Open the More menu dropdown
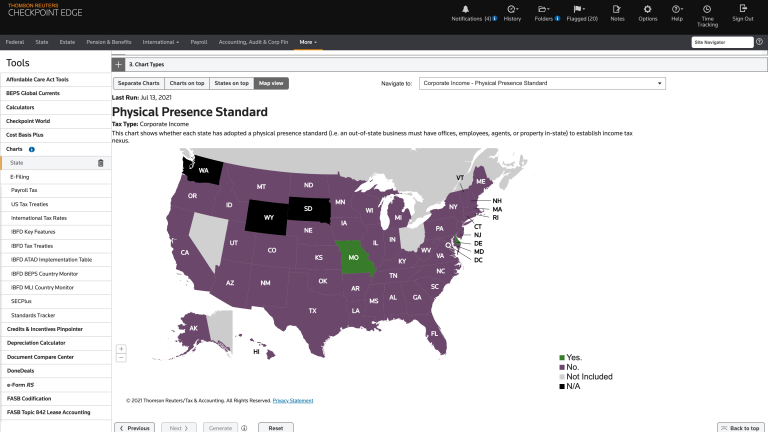 pos(308,42)
